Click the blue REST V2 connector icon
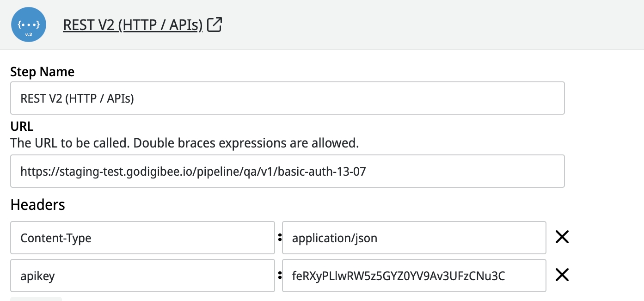The height and width of the screenshot is (301, 644). 29,25
